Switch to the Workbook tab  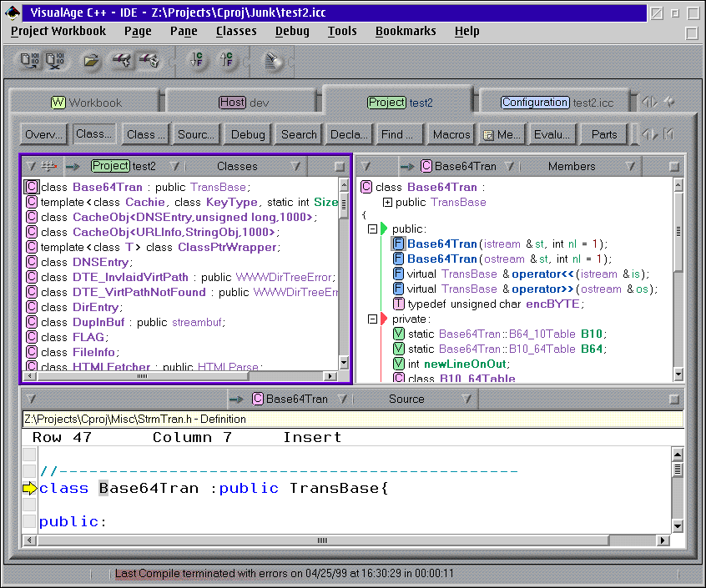(86, 102)
